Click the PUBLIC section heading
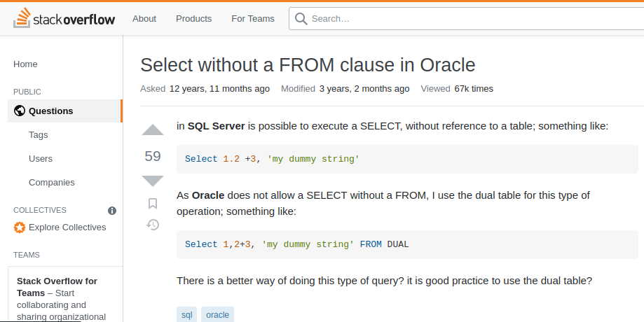The height and width of the screenshot is (322, 644). click(x=27, y=92)
